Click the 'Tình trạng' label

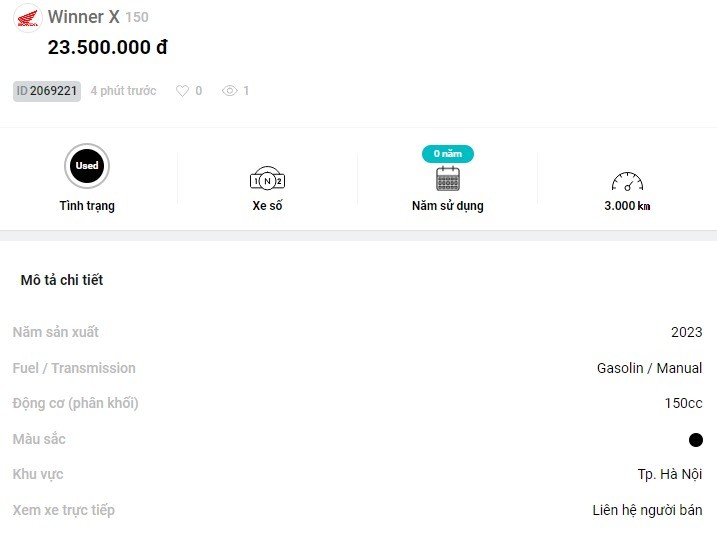[x=87, y=206]
